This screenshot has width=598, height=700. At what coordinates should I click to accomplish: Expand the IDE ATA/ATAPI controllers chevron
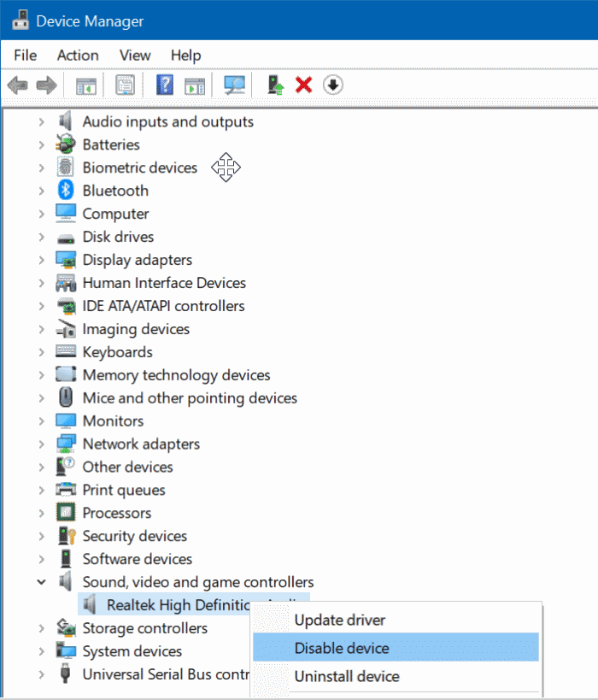coord(42,306)
